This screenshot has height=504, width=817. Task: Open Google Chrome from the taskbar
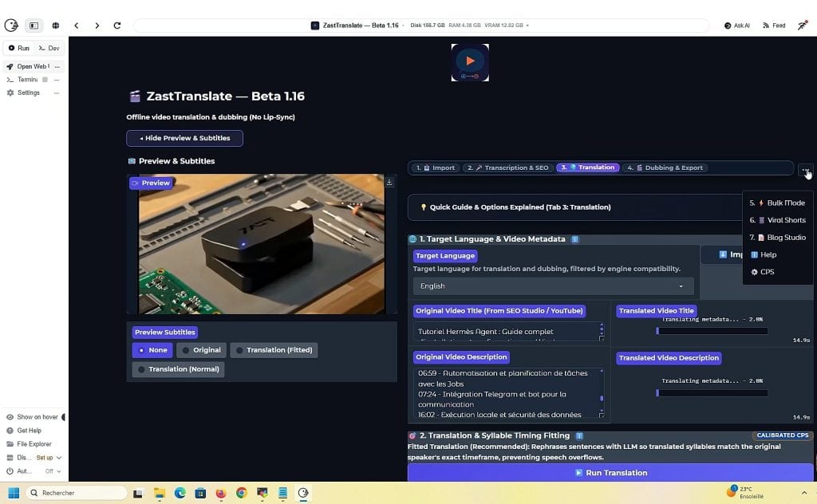(x=241, y=493)
